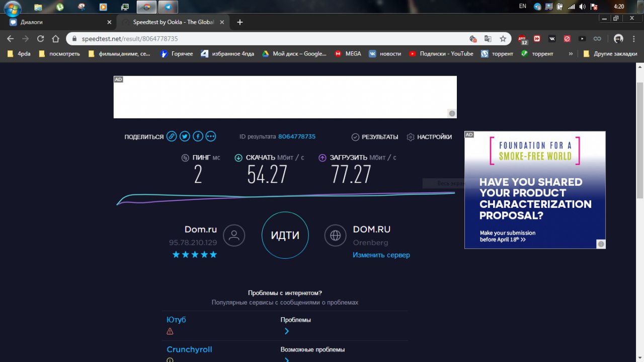Open the Горячее bookmark
The image size is (644, 362).
tap(177, 53)
